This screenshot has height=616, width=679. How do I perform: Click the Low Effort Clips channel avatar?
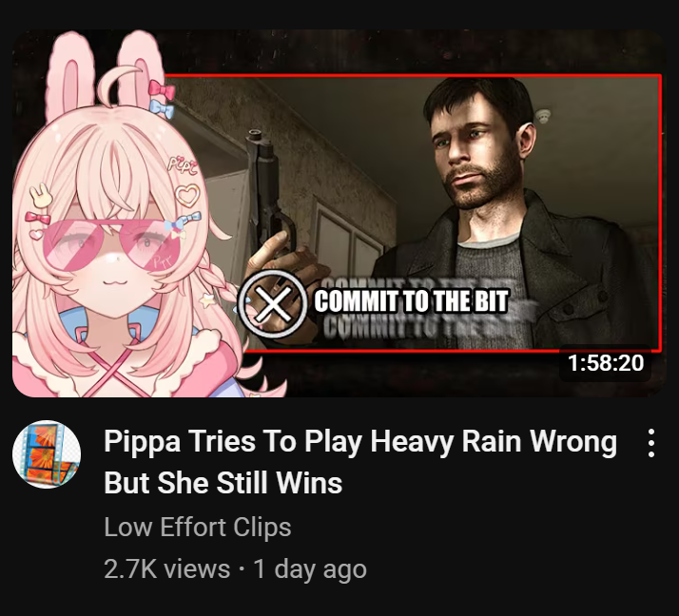click(47, 454)
